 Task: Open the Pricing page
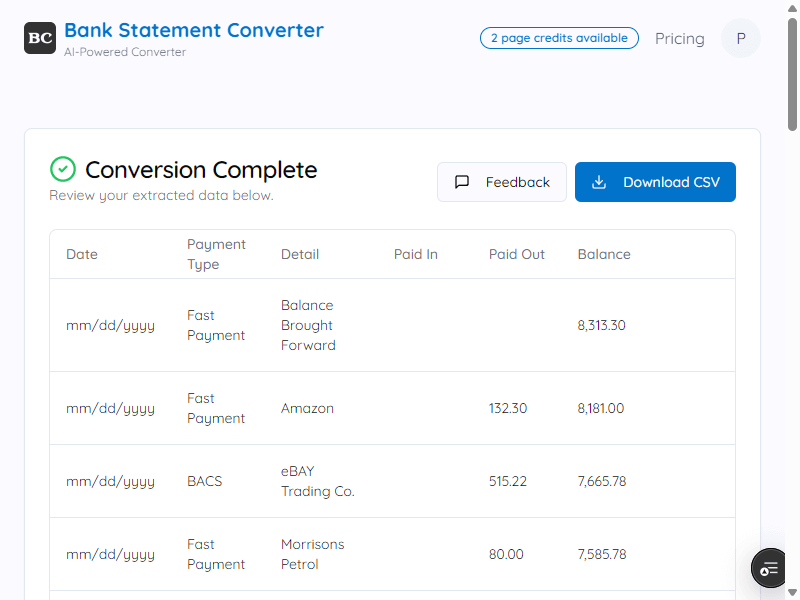coord(679,38)
